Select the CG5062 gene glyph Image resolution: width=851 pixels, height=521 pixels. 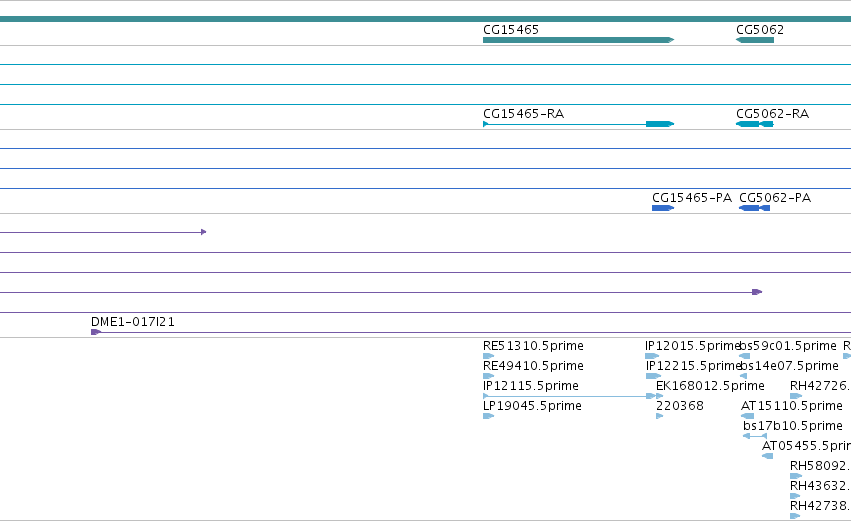pyautogui.click(x=755, y=40)
